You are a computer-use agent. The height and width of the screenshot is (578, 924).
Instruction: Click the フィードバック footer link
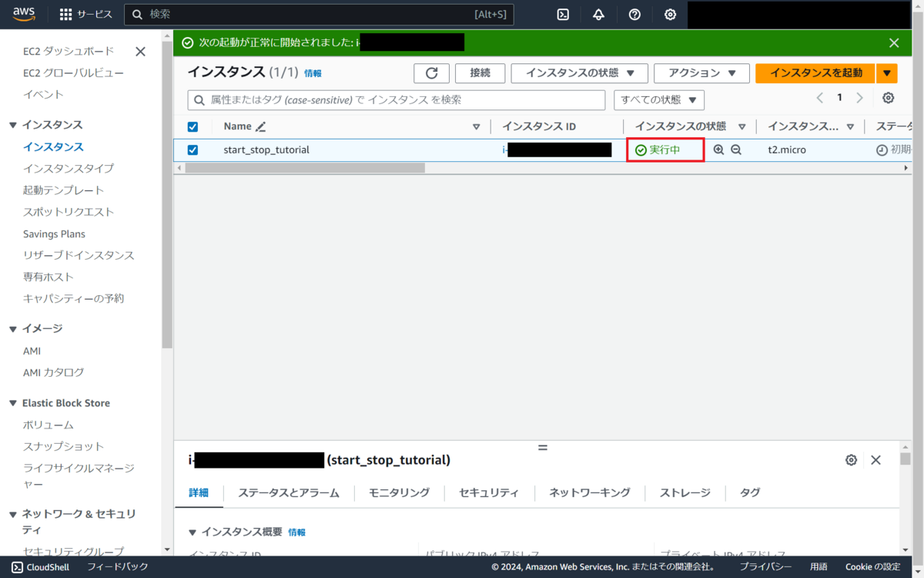pyautogui.click(x=117, y=567)
